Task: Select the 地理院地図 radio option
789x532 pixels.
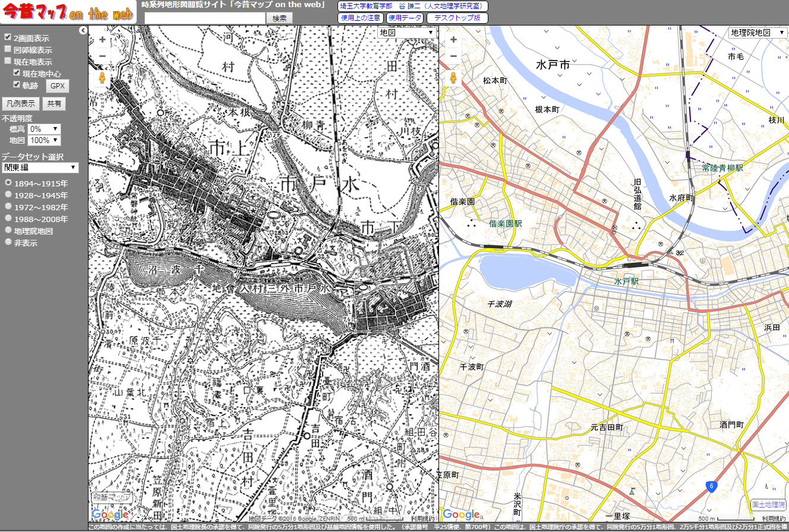Action: tap(8, 230)
